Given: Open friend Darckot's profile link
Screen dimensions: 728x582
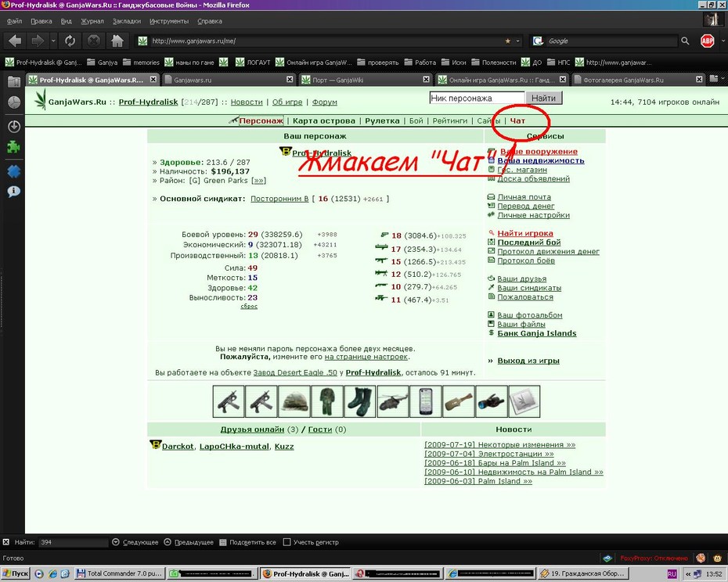Looking at the screenshot, I should 178,447.
